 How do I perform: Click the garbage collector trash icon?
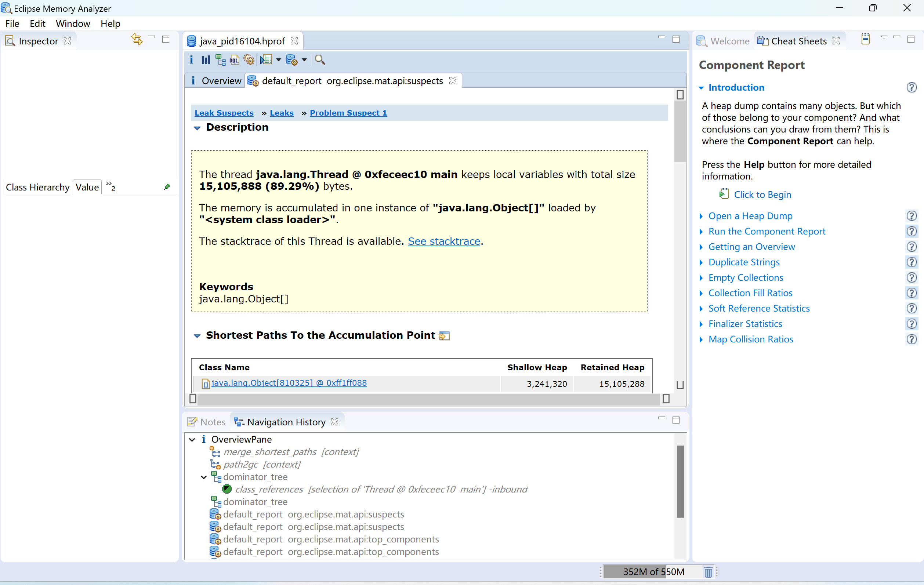click(x=709, y=572)
